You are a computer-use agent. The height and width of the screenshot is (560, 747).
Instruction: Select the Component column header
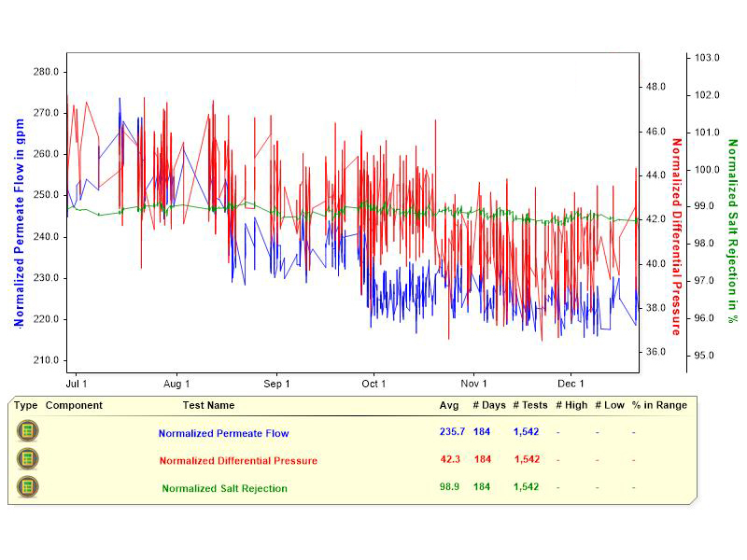click(74, 405)
